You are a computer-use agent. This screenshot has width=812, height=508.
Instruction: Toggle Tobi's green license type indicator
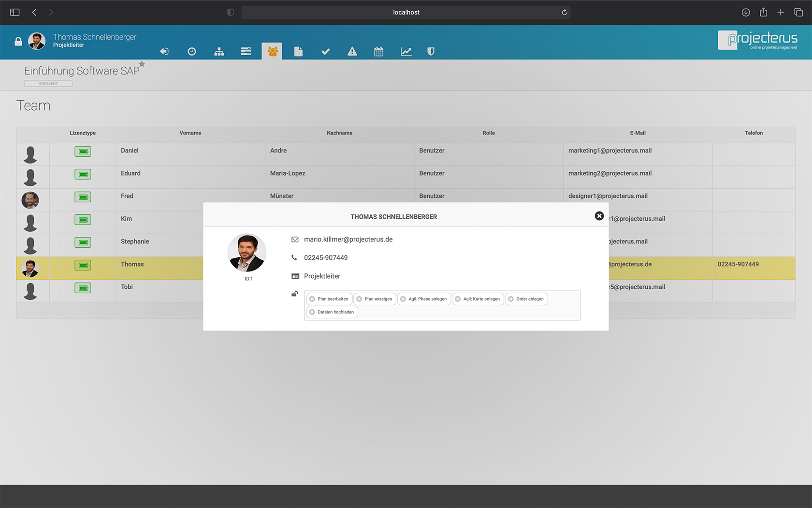pyautogui.click(x=83, y=288)
